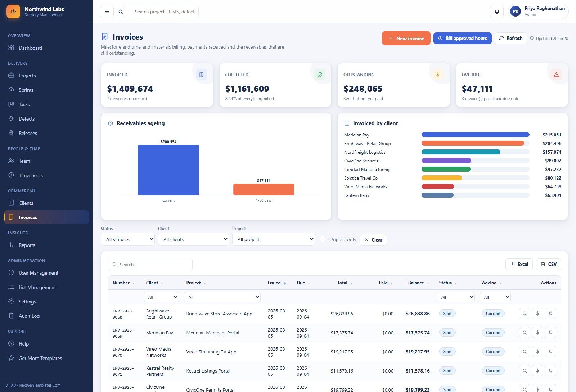Click the Current blue ageing bar
This screenshot has width=576, height=392.
click(x=168, y=170)
